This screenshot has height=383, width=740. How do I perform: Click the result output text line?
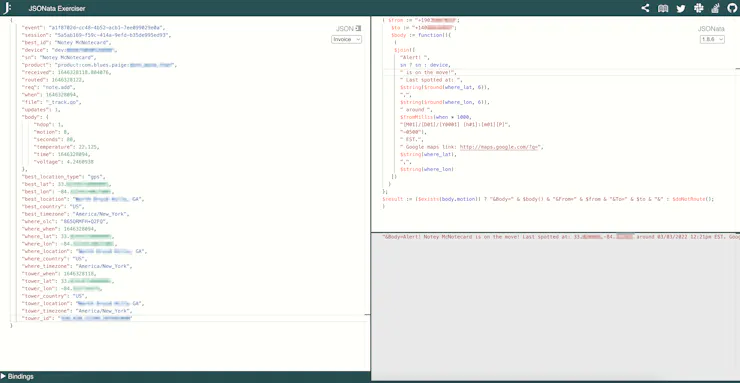pyautogui.click(x=561, y=237)
